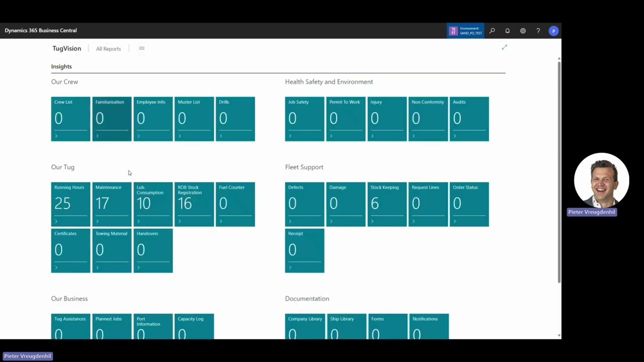Click Pieter Vreugdenhil's video thumbnail
The height and width of the screenshot is (362, 644).
click(602, 180)
